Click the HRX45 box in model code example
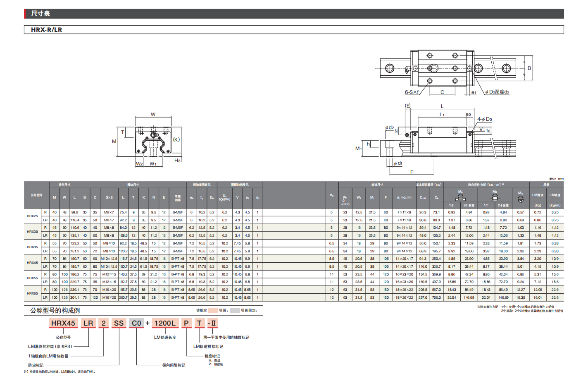588x374 pixels. click(63, 323)
